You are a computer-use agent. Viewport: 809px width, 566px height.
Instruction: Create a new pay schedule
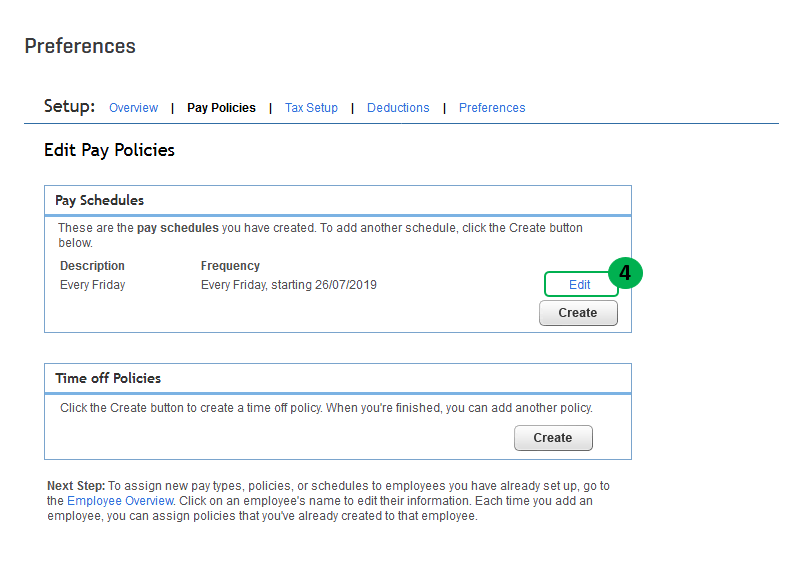point(578,313)
